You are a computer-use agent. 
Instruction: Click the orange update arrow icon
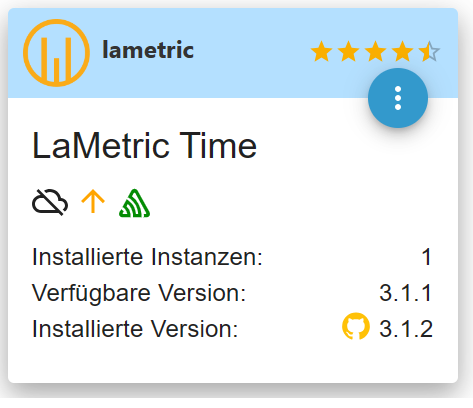tap(93, 201)
